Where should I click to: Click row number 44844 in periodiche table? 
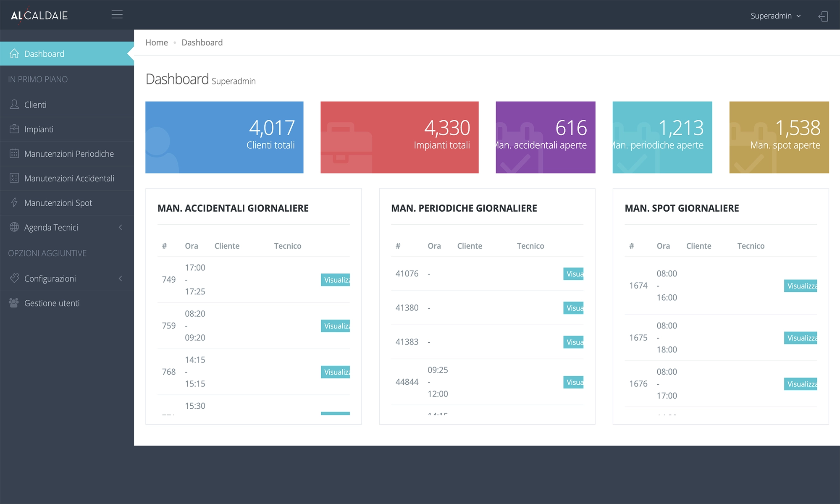407,382
